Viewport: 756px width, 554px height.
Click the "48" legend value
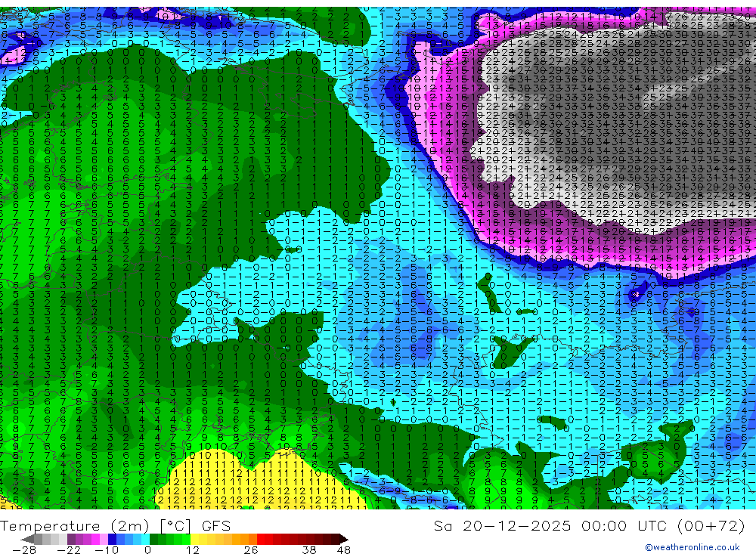(x=344, y=550)
